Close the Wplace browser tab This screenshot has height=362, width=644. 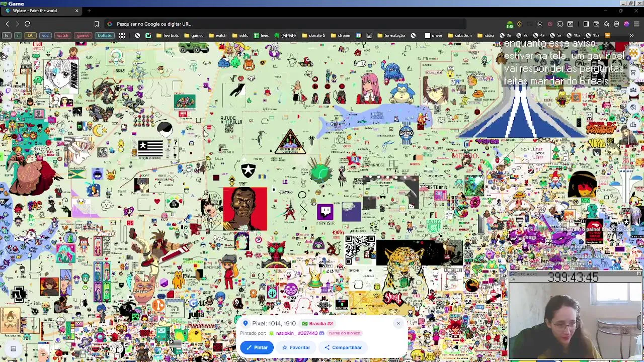pos(76,11)
